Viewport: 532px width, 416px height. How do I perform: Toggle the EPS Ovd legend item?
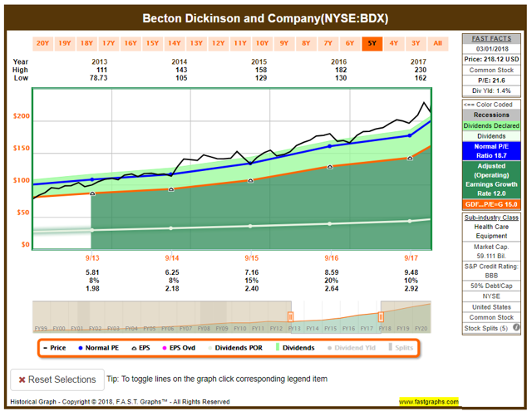click(179, 348)
